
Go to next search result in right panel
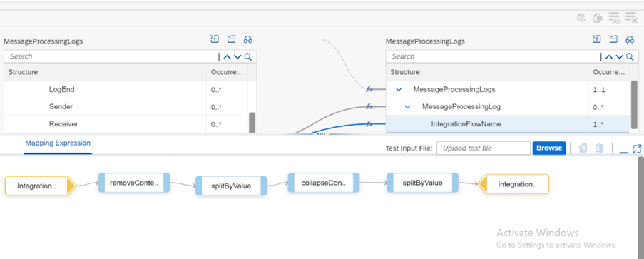(619, 57)
